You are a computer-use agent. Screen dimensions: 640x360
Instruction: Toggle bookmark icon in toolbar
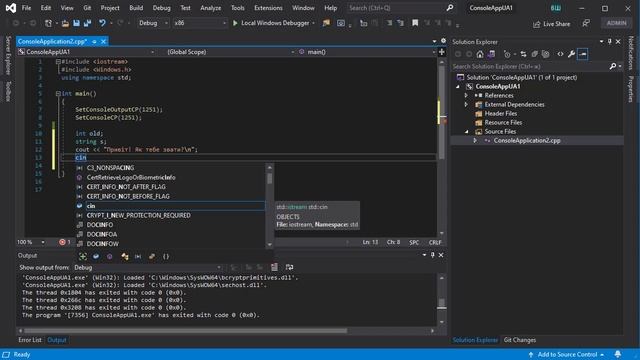point(415,23)
